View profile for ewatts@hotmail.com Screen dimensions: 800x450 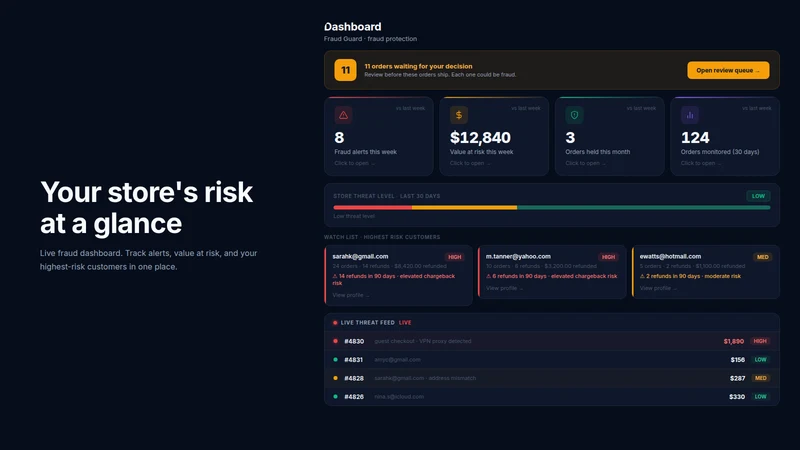[x=658, y=288]
